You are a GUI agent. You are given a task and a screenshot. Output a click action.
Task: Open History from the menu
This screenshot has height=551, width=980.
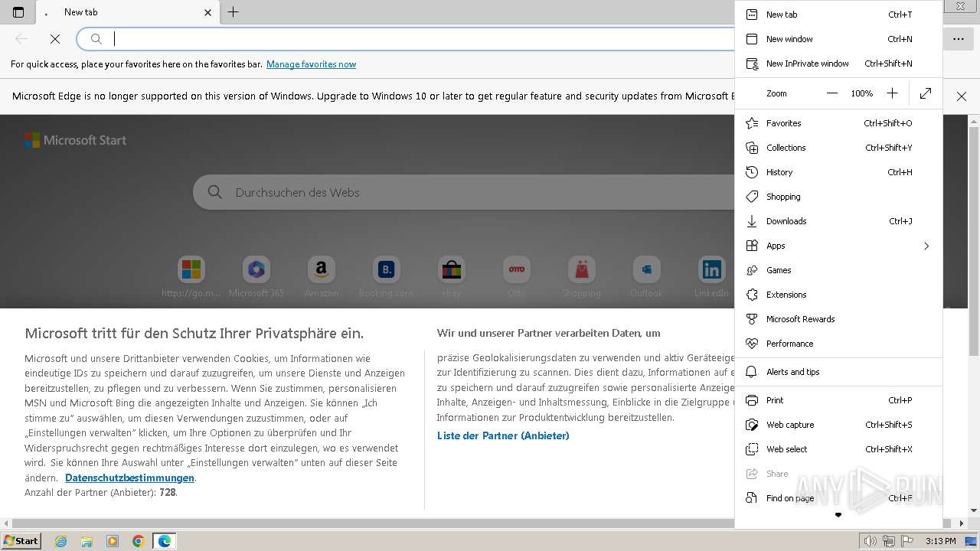pyautogui.click(x=838, y=172)
